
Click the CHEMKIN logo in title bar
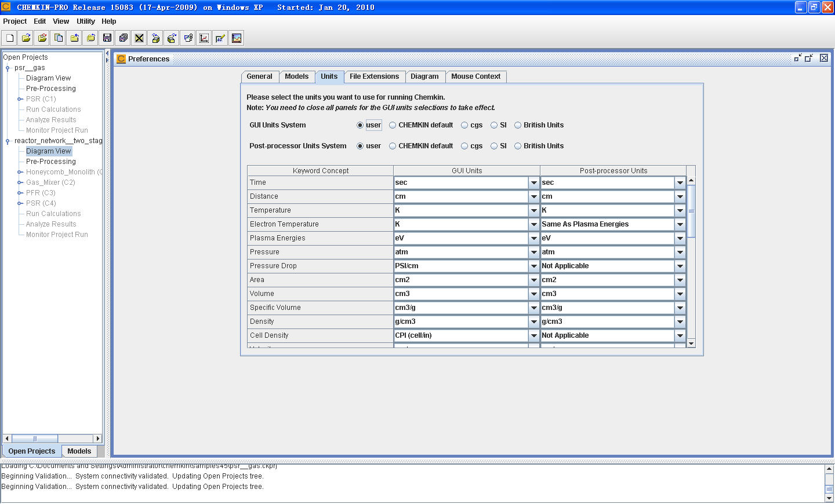6,7
